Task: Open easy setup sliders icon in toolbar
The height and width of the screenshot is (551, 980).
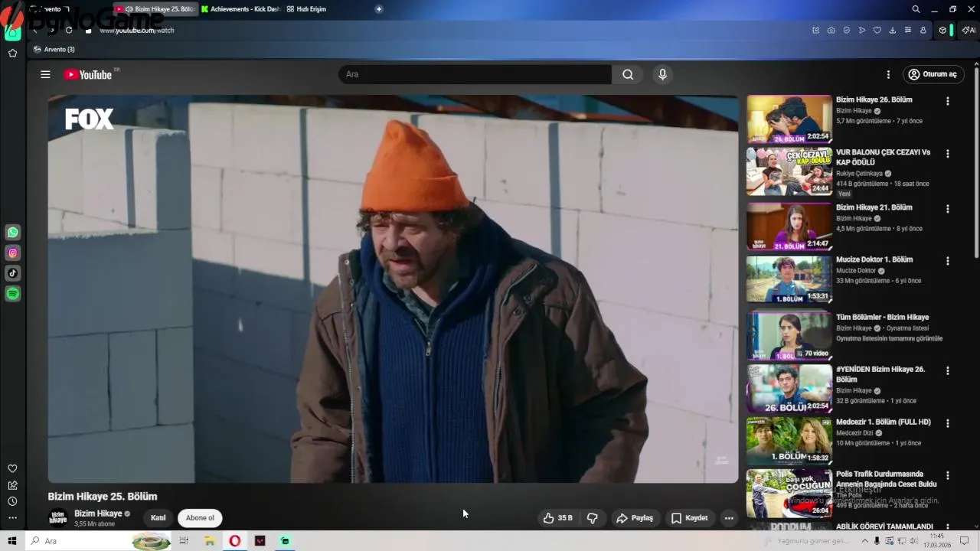Action: pos(908,30)
